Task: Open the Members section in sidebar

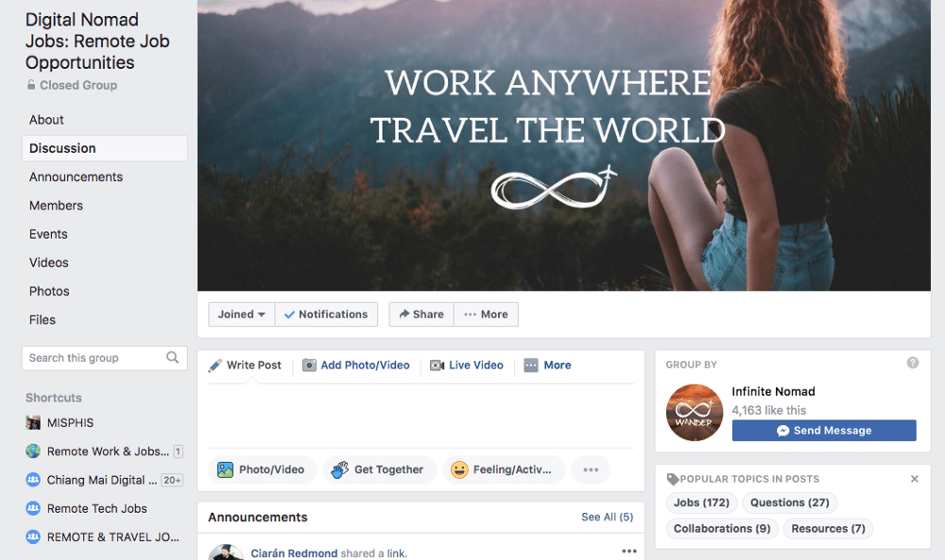Action: coord(56,205)
